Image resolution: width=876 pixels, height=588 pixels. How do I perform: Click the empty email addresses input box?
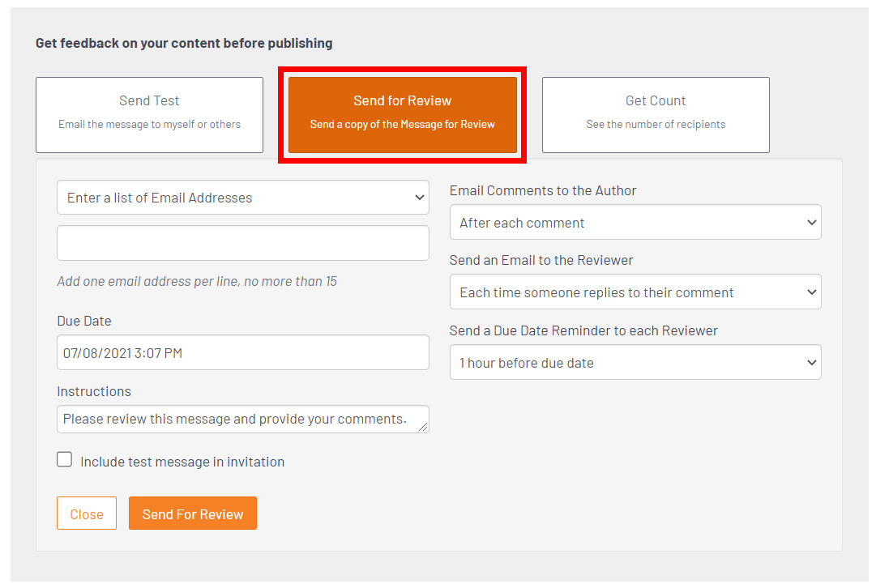click(x=242, y=243)
